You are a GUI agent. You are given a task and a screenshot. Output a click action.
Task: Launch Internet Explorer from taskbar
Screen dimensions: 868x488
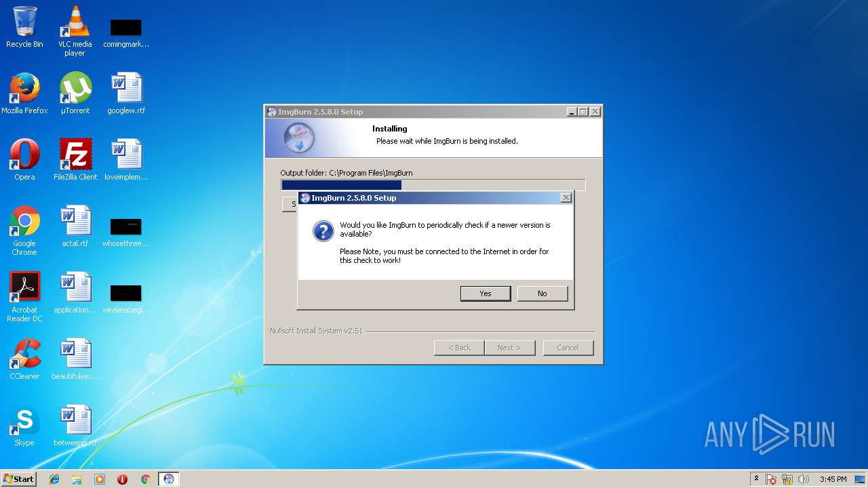[x=54, y=479]
